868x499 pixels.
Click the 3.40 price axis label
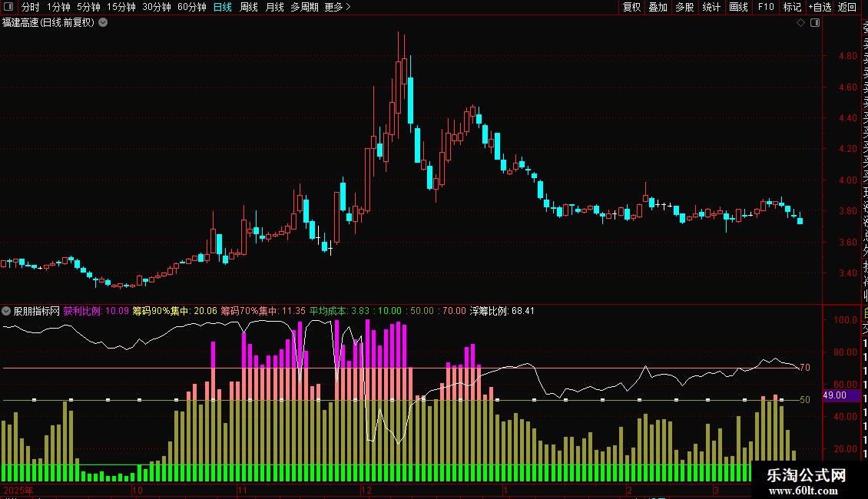847,273
